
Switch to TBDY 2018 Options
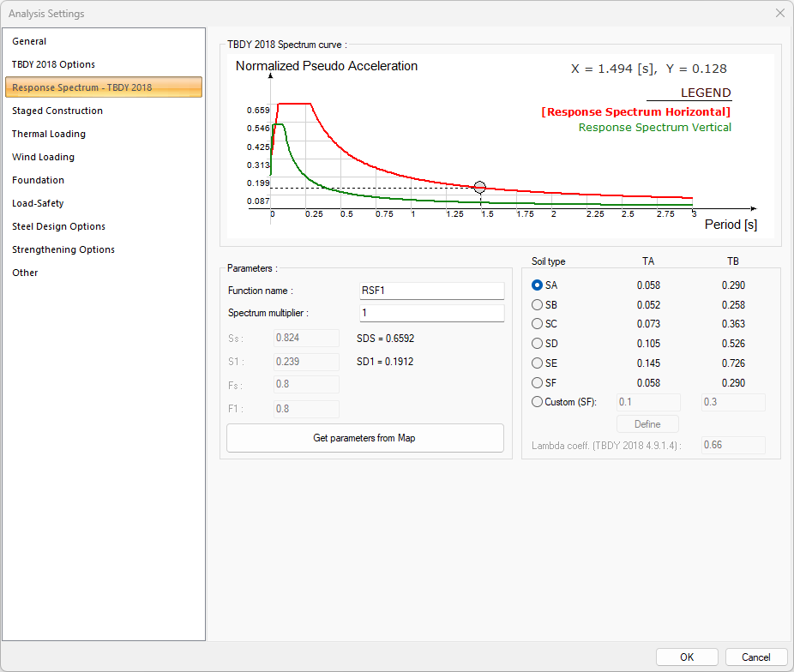click(x=53, y=64)
